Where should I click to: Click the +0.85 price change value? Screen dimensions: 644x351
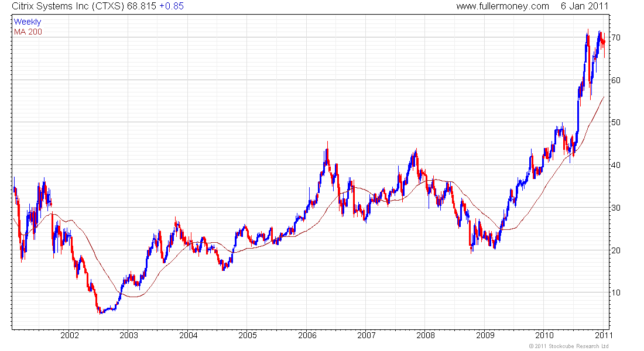coord(172,6)
